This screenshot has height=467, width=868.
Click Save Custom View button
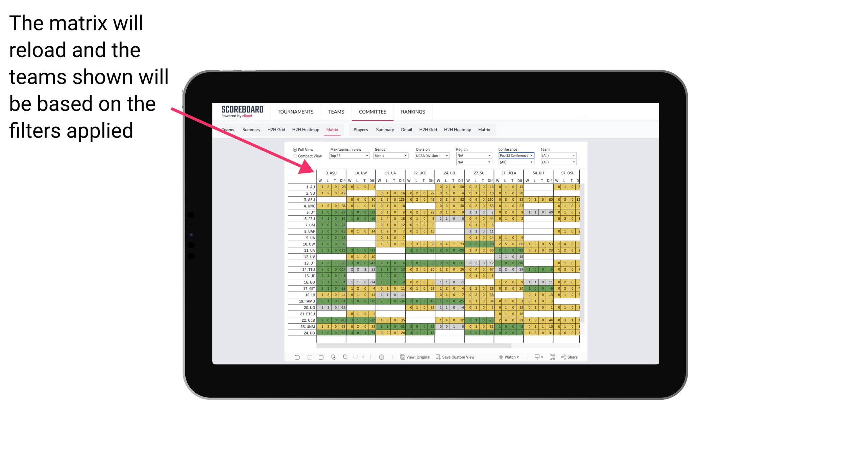pos(463,358)
